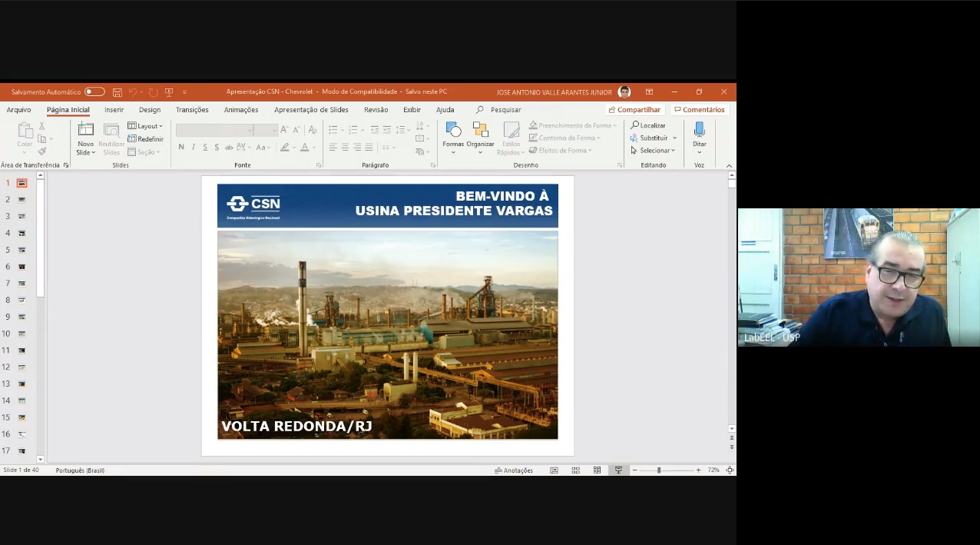Click the Slide Sorter view icon

click(575, 470)
